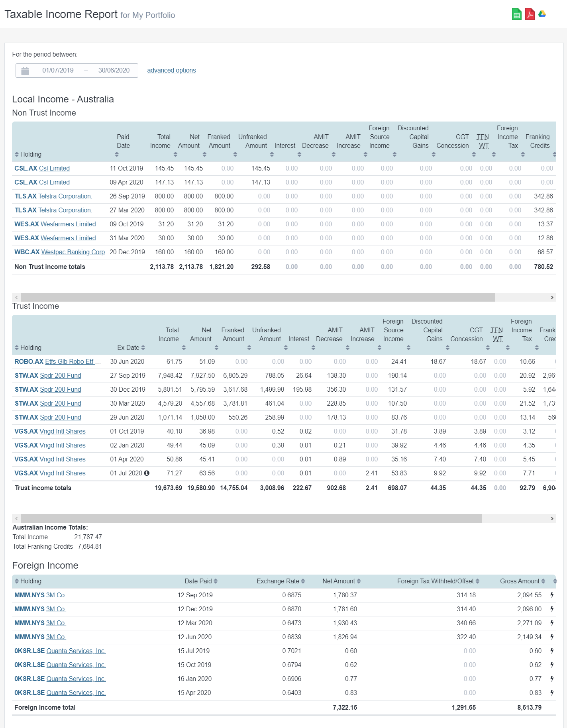Sort Non Trust table by Foreign Source Income

tap(394, 155)
